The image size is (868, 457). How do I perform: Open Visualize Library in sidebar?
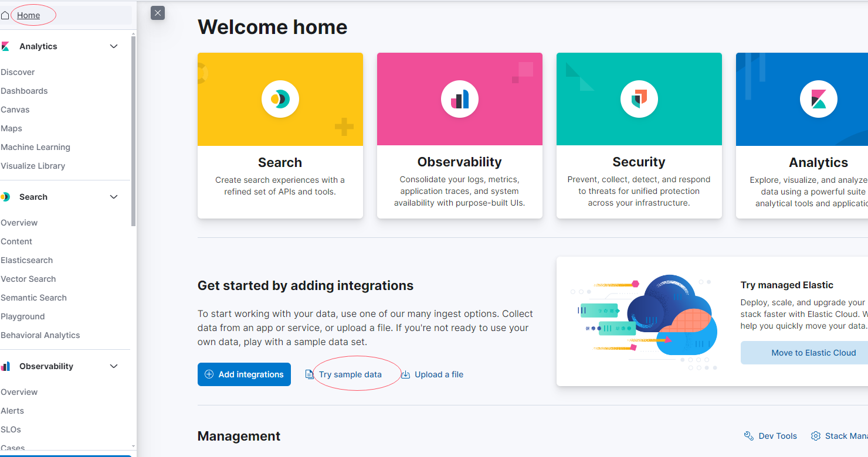click(x=33, y=166)
